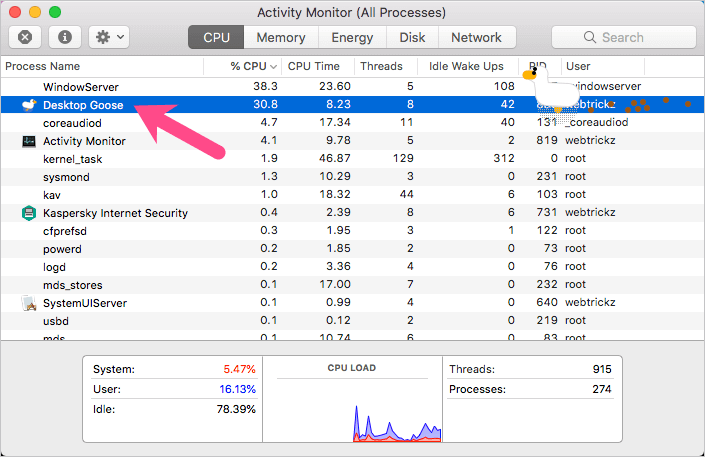Click the white goose walking on window
The width and height of the screenshot is (705, 457).
(x=552, y=89)
